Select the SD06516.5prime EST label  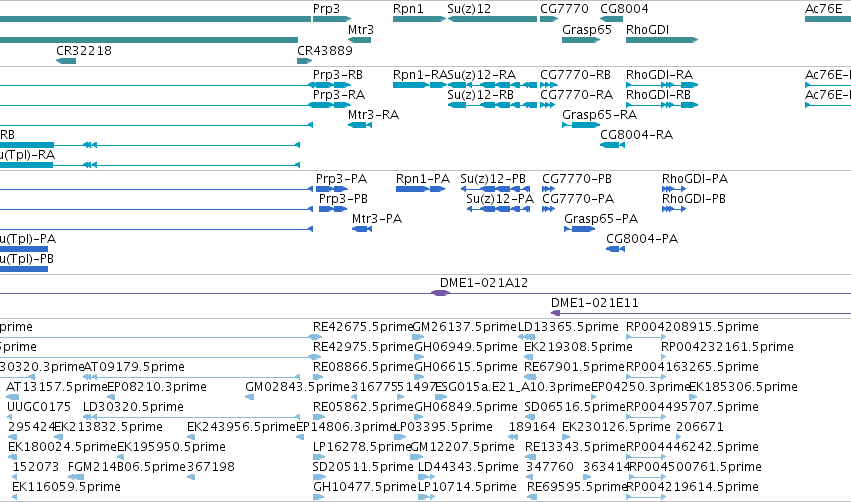point(575,408)
